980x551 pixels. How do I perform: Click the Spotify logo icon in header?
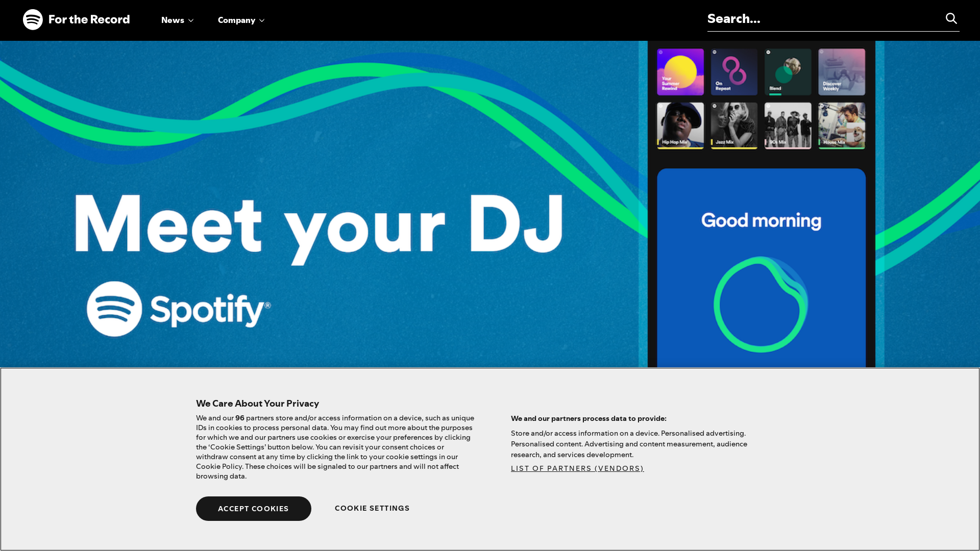[x=33, y=19]
